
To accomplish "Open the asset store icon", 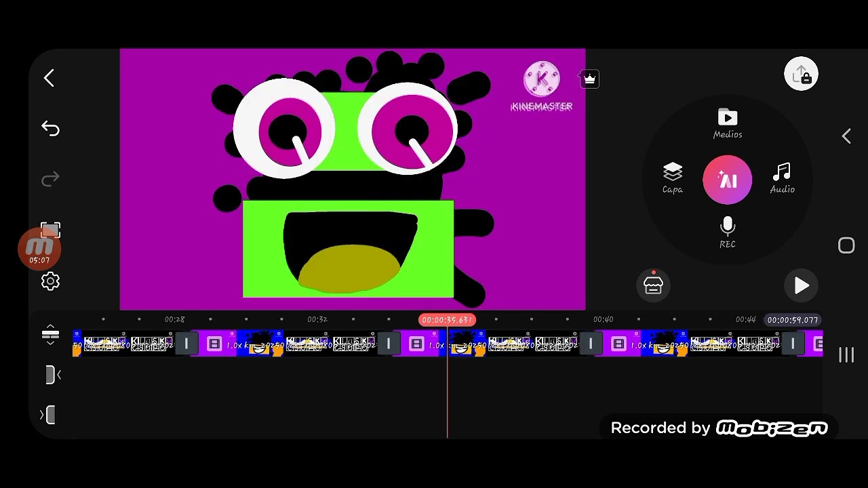I will click(653, 285).
